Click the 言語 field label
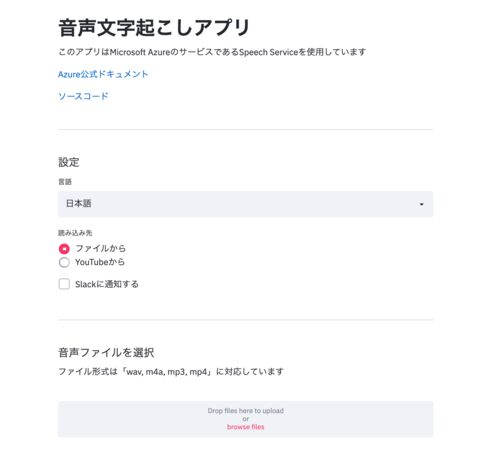 tap(65, 182)
